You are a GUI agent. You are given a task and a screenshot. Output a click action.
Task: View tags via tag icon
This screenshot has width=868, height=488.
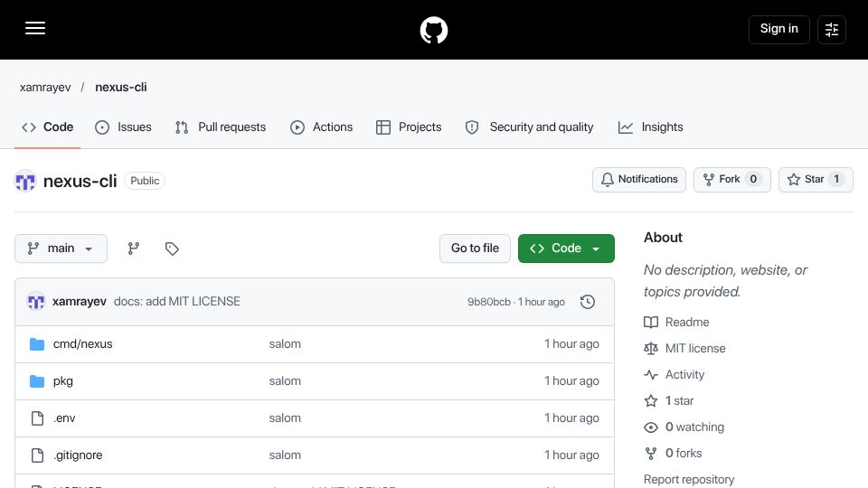click(172, 249)
